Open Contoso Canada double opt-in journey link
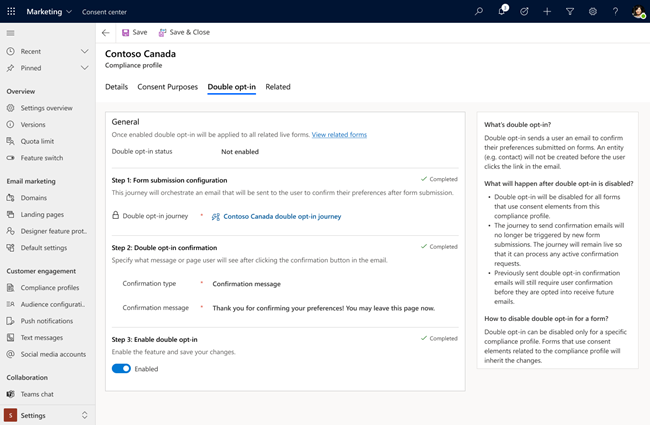The image size is (650, 425). [282, 216]
